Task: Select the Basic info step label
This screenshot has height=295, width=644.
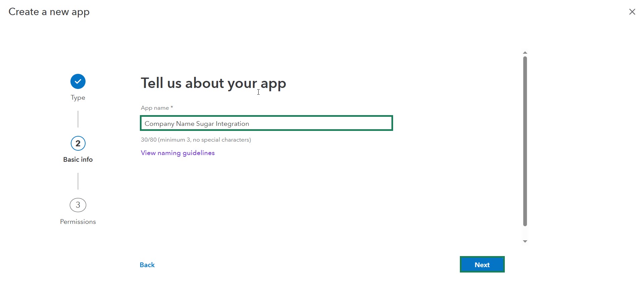Action: [78, 160]
